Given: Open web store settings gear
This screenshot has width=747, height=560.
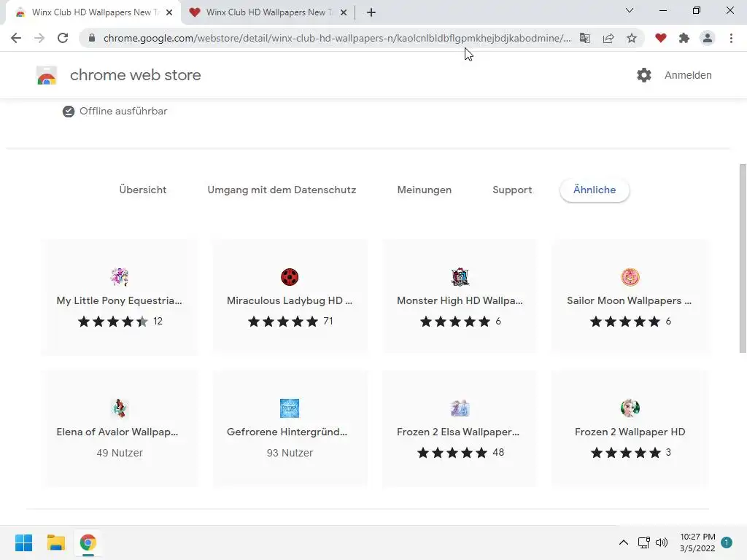Looking at the screenshot, I should (643, 75).
